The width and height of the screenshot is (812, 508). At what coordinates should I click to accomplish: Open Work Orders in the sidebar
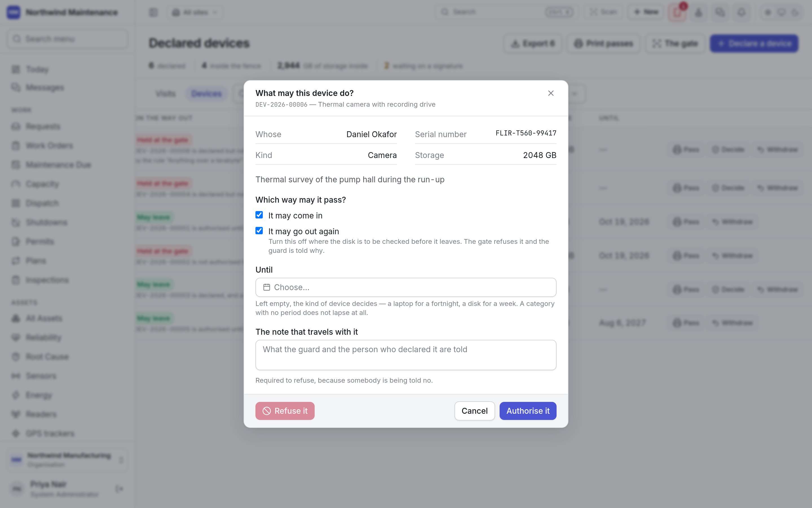click(x=67, y=146)
